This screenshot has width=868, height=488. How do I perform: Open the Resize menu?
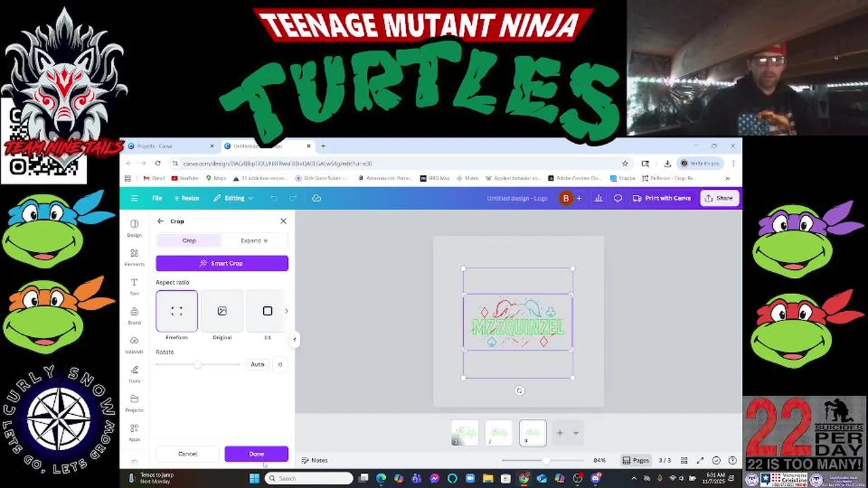(186, 198)
